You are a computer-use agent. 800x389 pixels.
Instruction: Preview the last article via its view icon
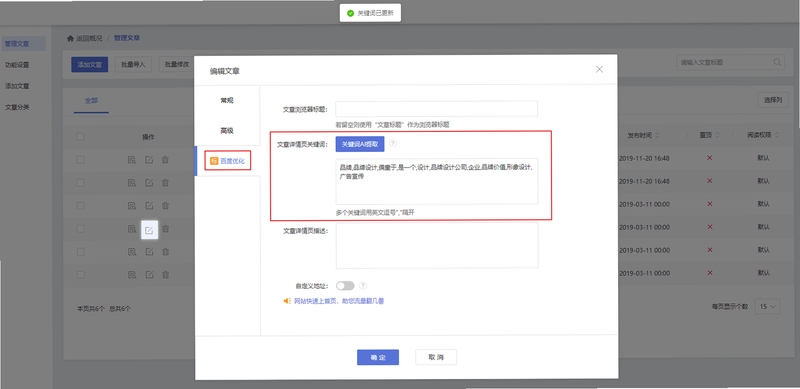coord(132,275)
